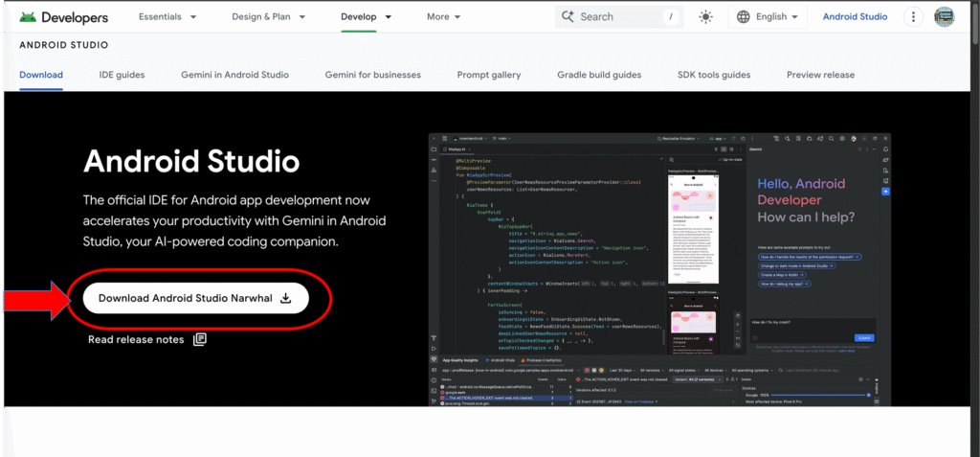Expand the More navigation dropdown
This screenshot has height=457, width=980.
click(443, 16)
